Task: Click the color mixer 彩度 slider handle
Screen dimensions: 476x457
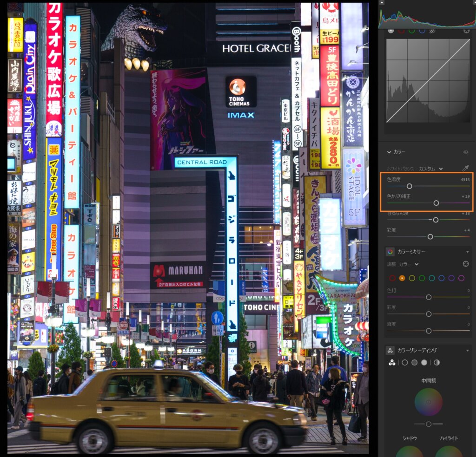Action: 429,314
